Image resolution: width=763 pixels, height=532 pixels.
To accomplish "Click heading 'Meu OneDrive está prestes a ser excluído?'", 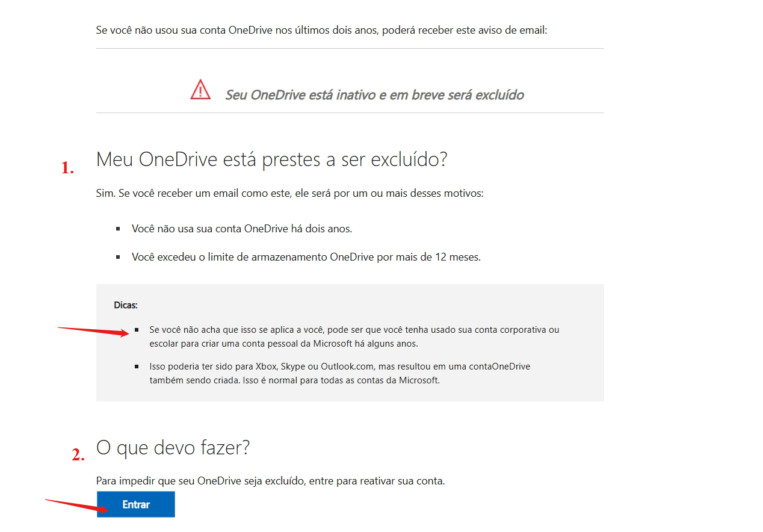I will (272, 159).
